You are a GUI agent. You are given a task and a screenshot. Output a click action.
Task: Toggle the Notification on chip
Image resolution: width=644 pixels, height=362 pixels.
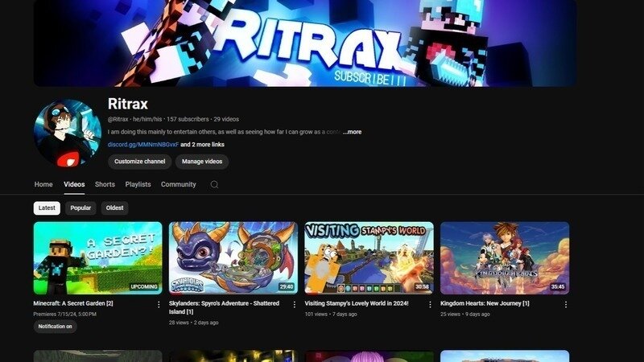click(55, 327)
